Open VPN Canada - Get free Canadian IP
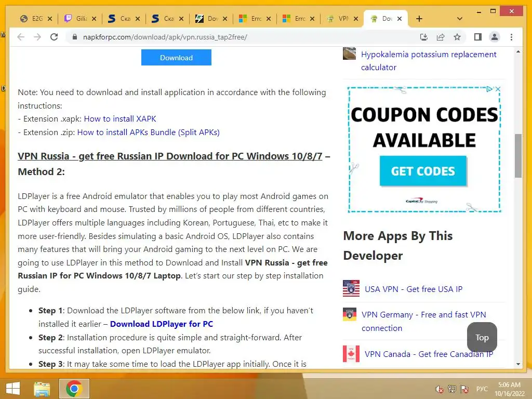The image size is (532, 399). [429, 354]
